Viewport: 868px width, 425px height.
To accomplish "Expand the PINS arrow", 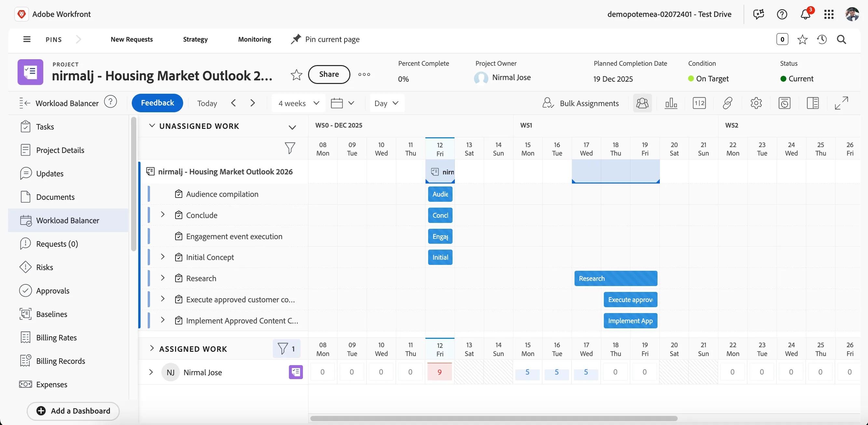I will tap(78, 39).
